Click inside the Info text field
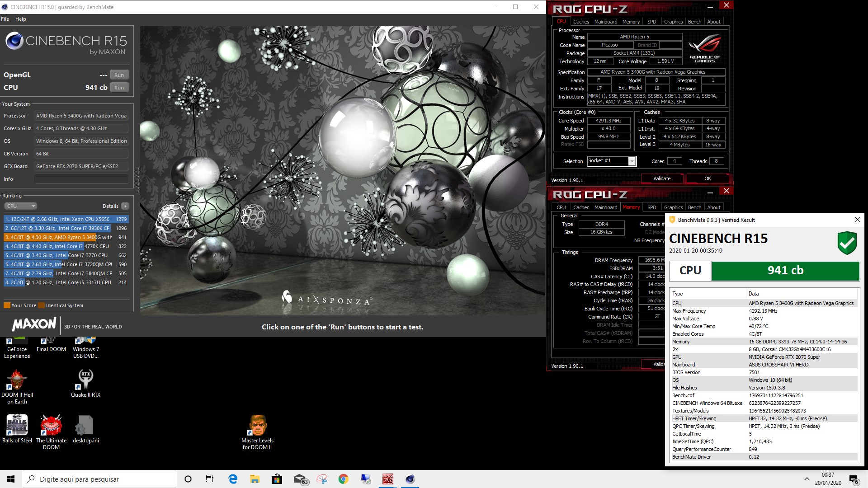Screen dimensions: 868x488 [81, 179]
